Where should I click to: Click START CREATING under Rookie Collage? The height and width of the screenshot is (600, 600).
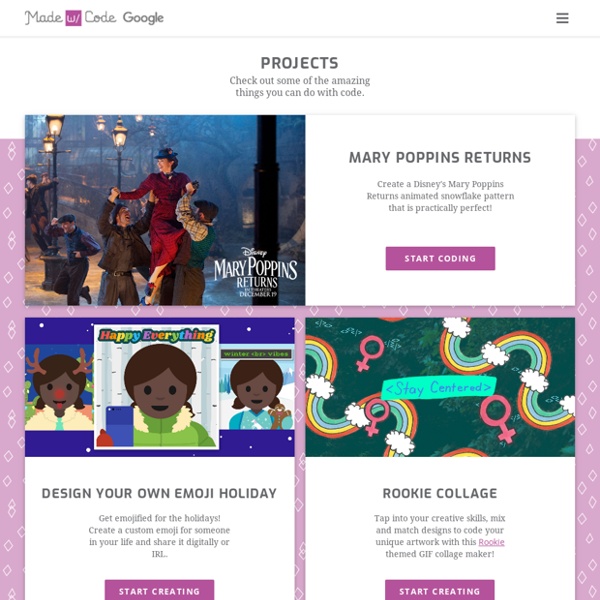coord(440,590)
